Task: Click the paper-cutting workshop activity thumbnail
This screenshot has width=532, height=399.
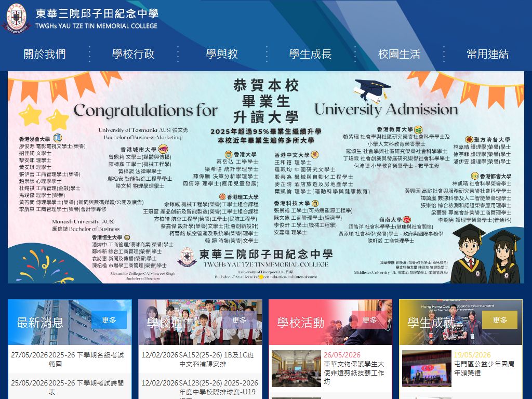Action: [x=296, y=368]
